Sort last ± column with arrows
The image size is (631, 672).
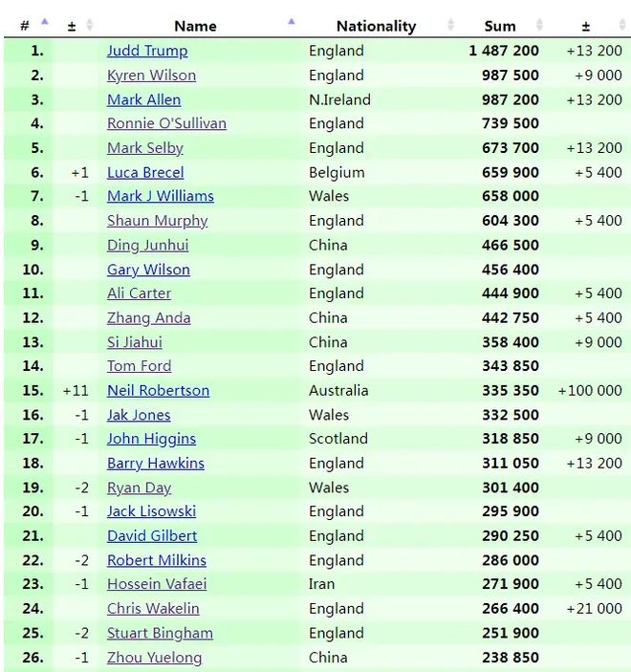622,25
